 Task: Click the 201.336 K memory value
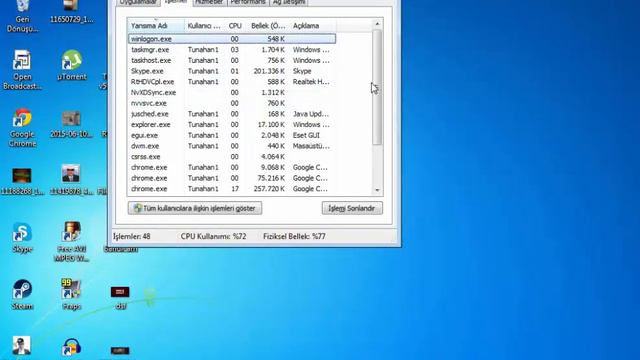click(269, 71)
